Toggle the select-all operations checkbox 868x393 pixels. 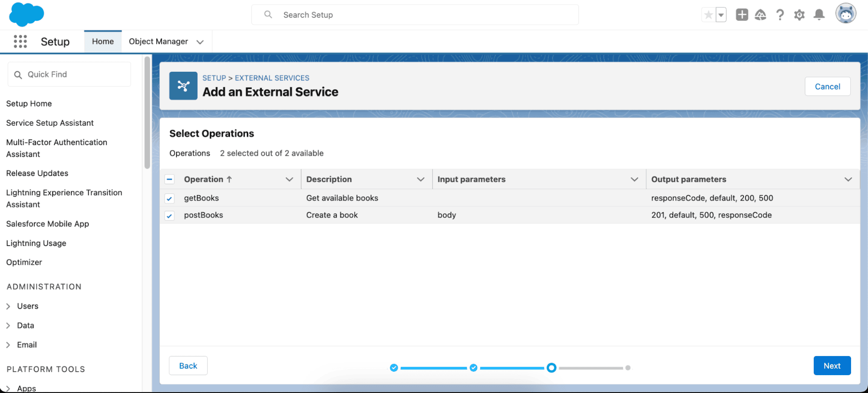tap(169, 179)
